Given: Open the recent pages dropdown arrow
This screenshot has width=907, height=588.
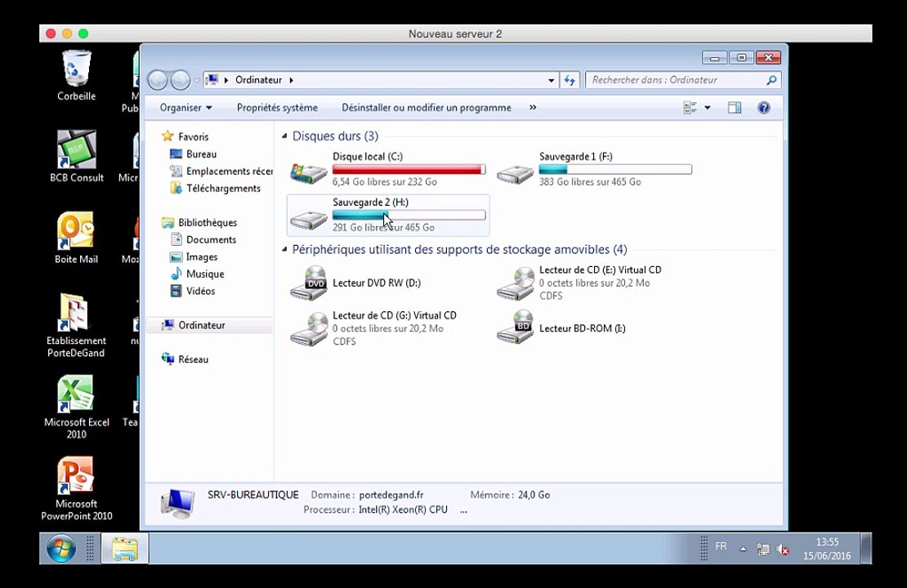Looking at the screenshot, I should click(x=197, y=80).
